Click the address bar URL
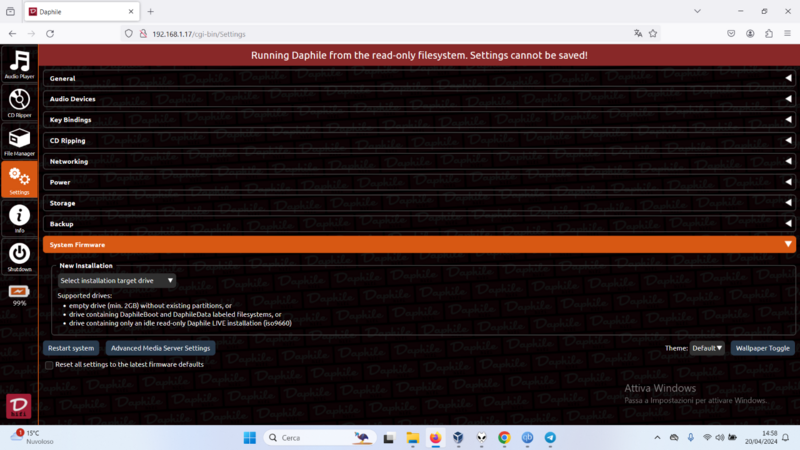This screenshot has height=450, width=800. [x=199, y=34]
